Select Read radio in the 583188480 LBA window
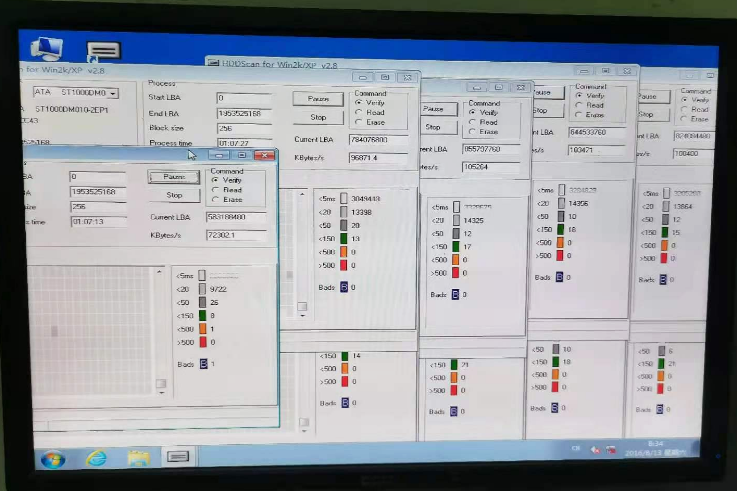Screen dimensions: 737x491 pos(215,190)
